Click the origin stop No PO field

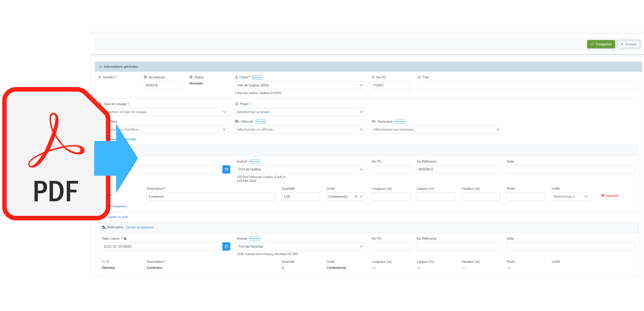[391, 169]
